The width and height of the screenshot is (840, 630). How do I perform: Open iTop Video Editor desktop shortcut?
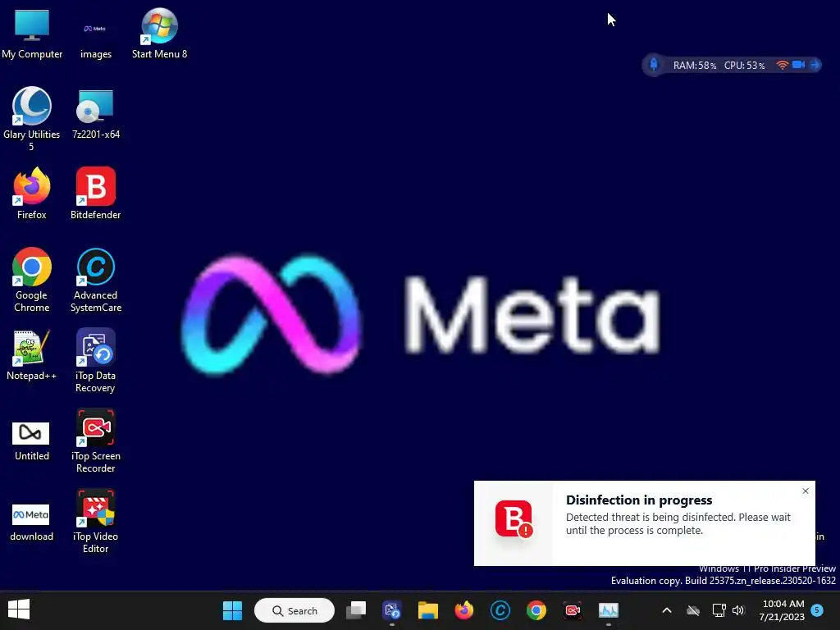(x=95, y=521)
